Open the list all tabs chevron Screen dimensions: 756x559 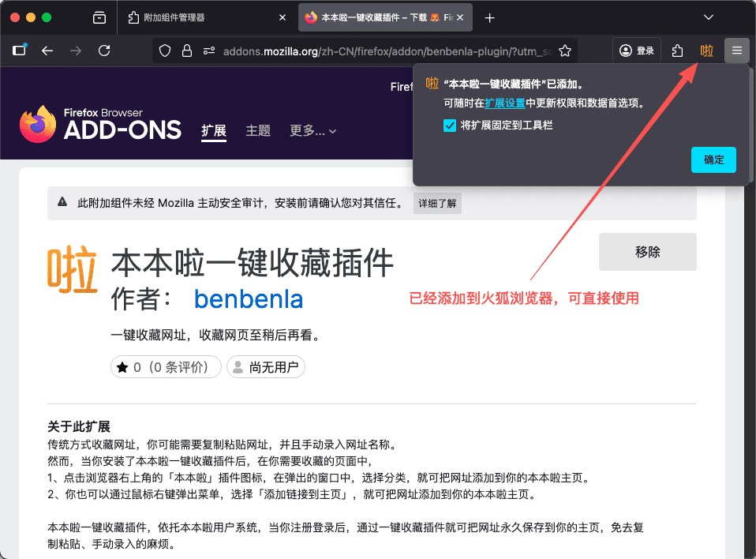coord(709,17)
